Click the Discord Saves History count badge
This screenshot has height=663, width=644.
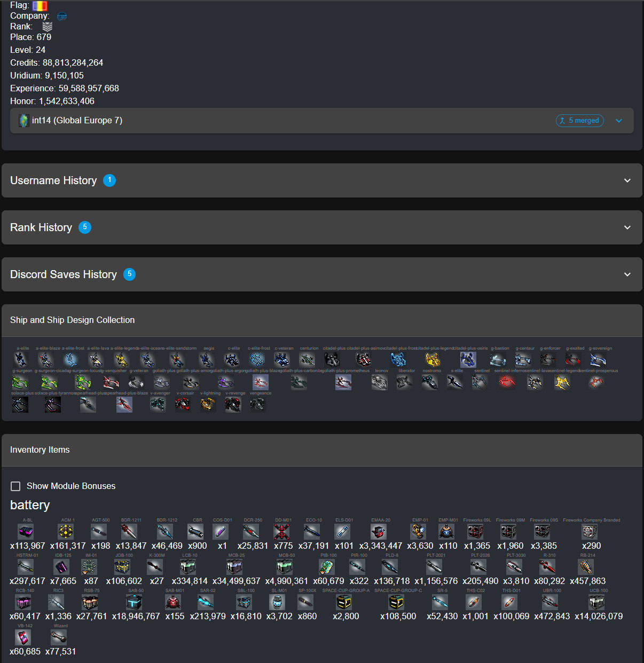[129, 274]
